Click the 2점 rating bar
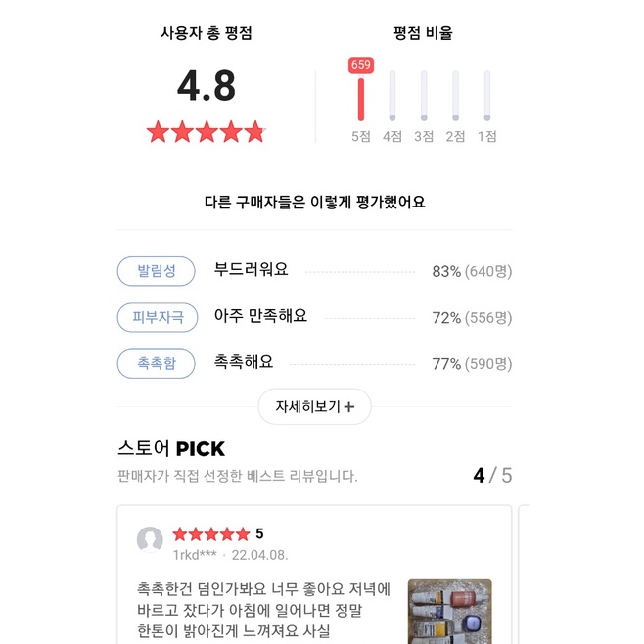 click(455, 96)
